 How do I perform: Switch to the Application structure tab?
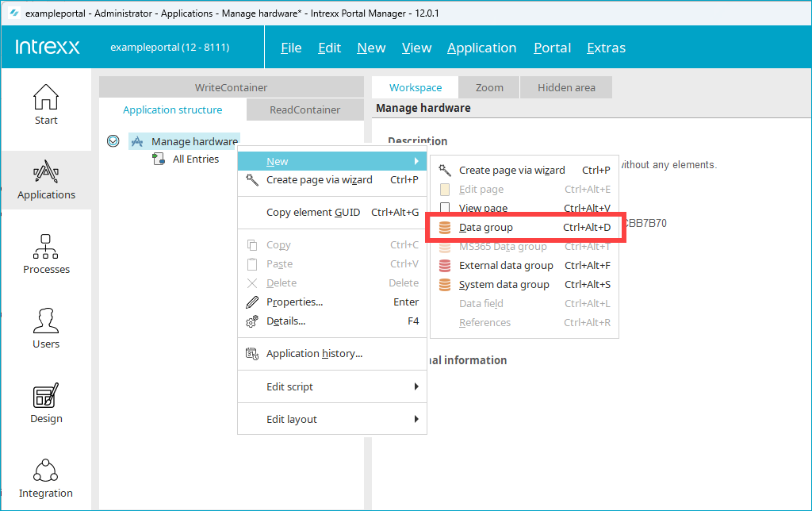[172, 109]
